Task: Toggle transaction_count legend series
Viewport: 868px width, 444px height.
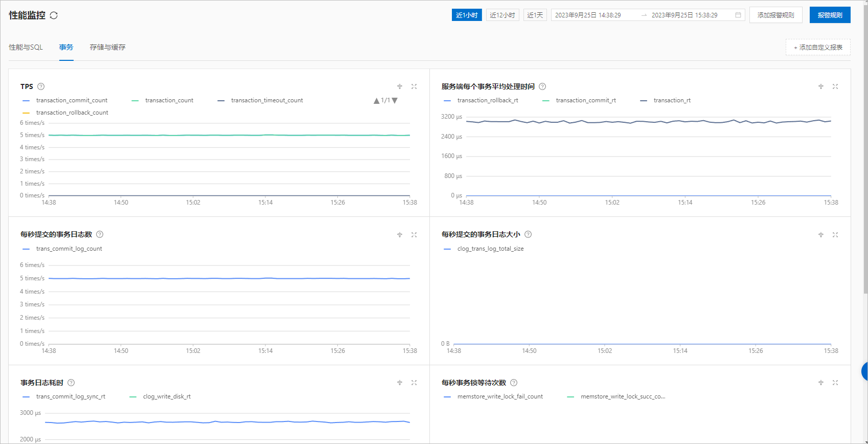Action: pos(163,100)
